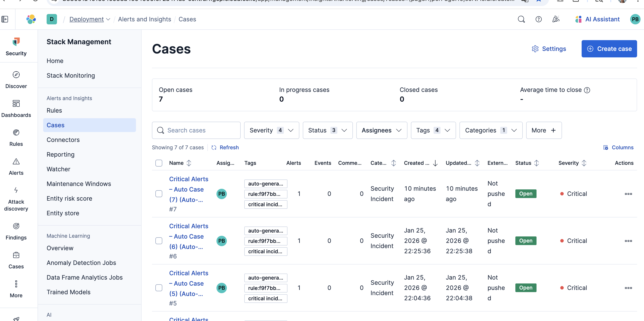The image size is (644, 321).
Task: Expand the Severity filter dropdown
Action: [x=271, y=130]
